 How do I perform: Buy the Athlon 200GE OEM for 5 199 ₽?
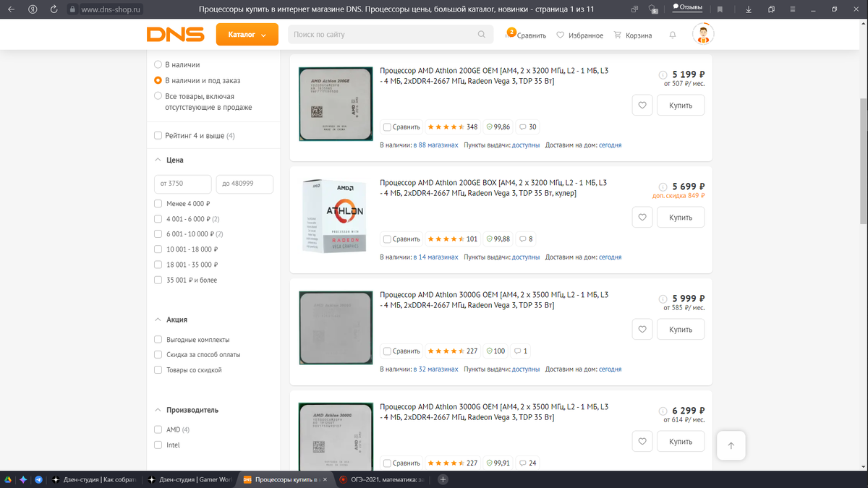point(681,106)
